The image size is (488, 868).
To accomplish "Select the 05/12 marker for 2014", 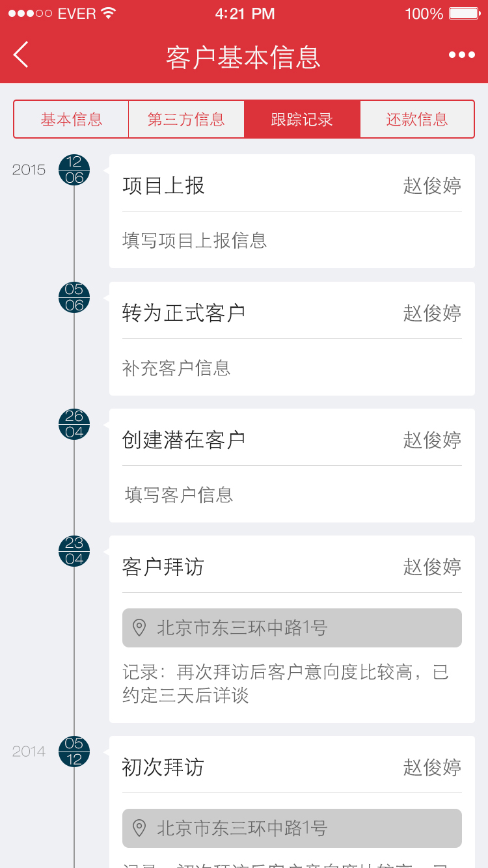I will click(74, 752).
